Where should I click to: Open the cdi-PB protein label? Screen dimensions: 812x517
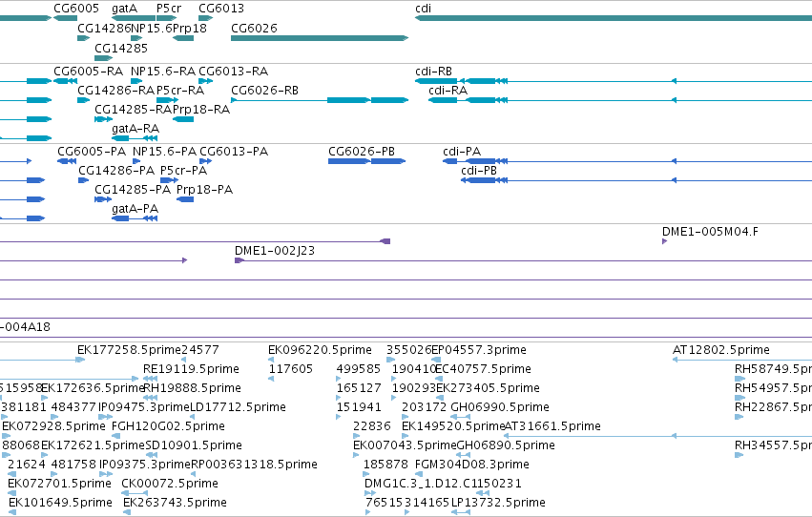pos(479,171)
